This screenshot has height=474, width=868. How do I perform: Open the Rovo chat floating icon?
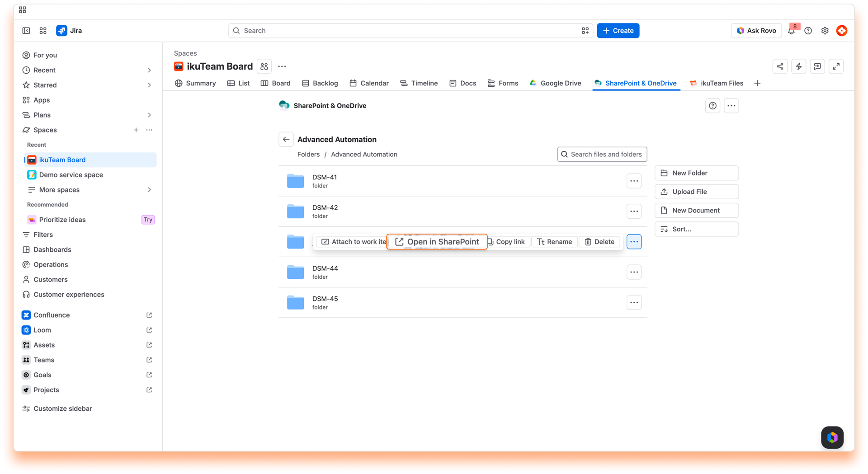(832, 437)
